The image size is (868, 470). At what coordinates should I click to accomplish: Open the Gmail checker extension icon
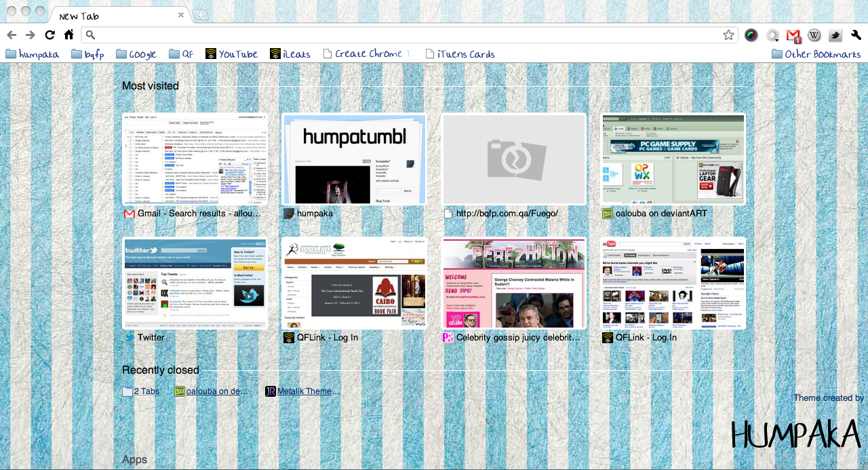tap(793, 35)
